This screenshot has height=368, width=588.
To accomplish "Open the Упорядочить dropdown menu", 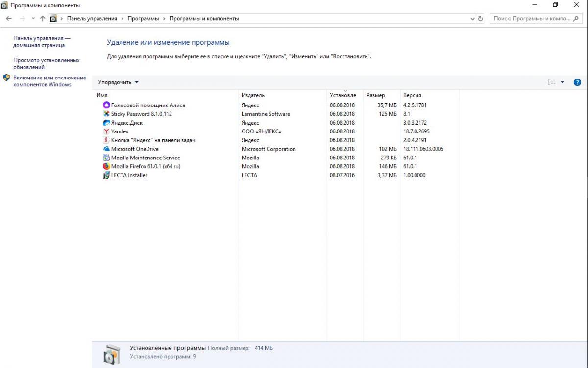I will coord(118,82).
